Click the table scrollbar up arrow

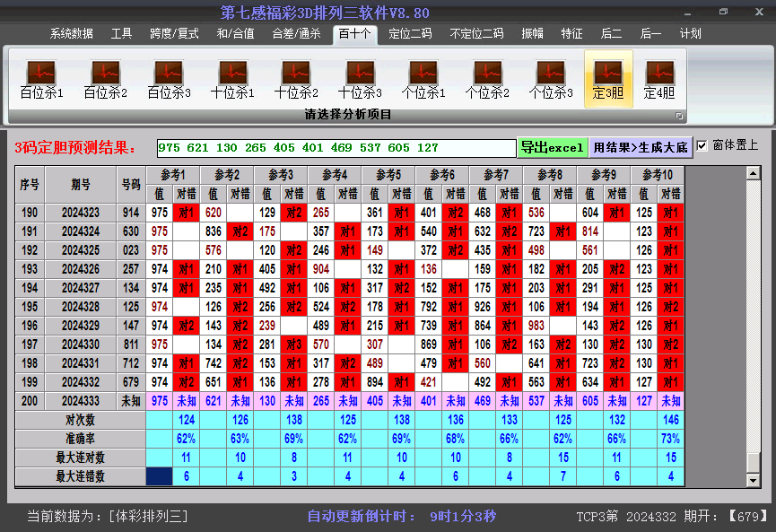point(754,173)
